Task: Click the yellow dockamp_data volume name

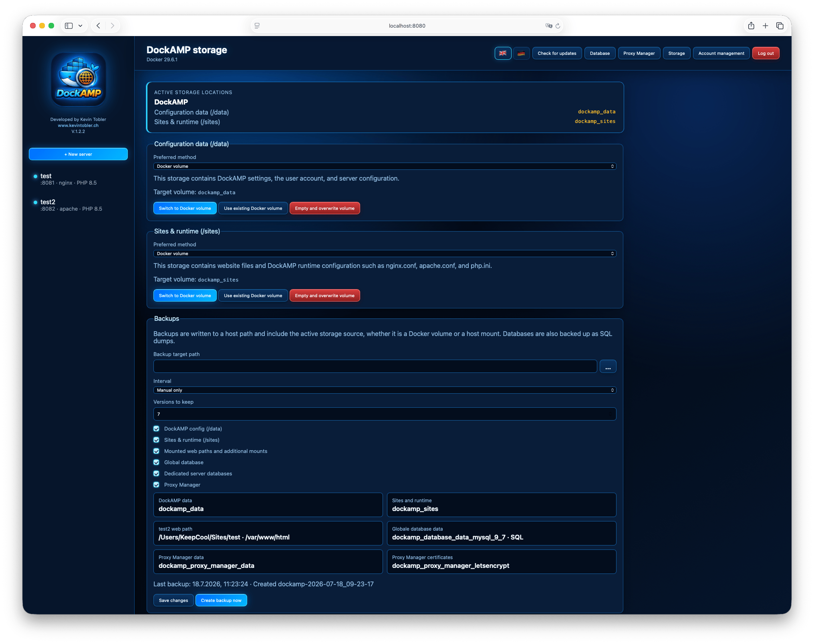Action: 596,112
